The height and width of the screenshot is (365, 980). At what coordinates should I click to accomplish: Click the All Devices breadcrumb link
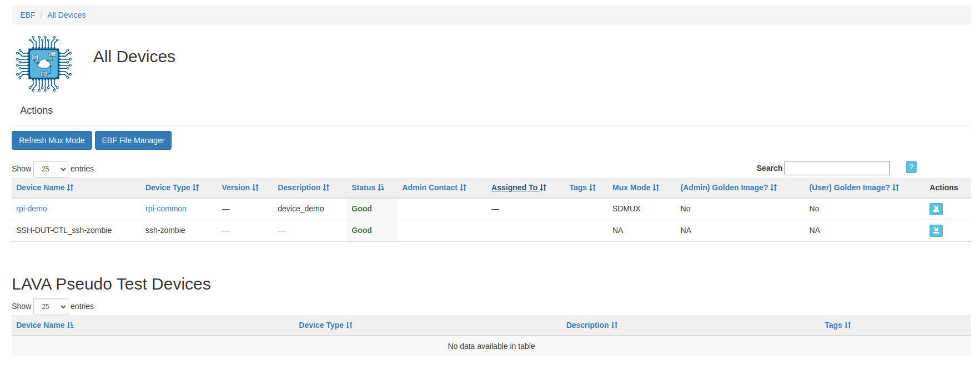pos(67,15)
